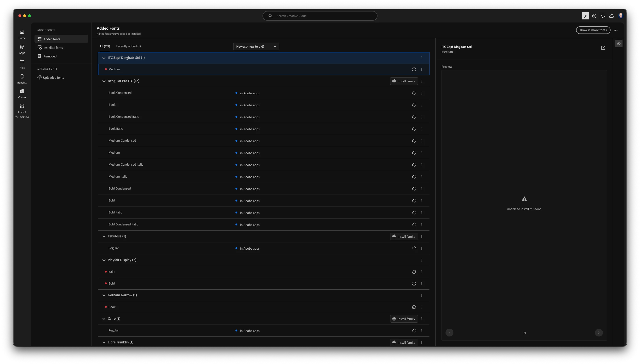
Task: Click the Browse more fonts button
Action: point(593,30)
